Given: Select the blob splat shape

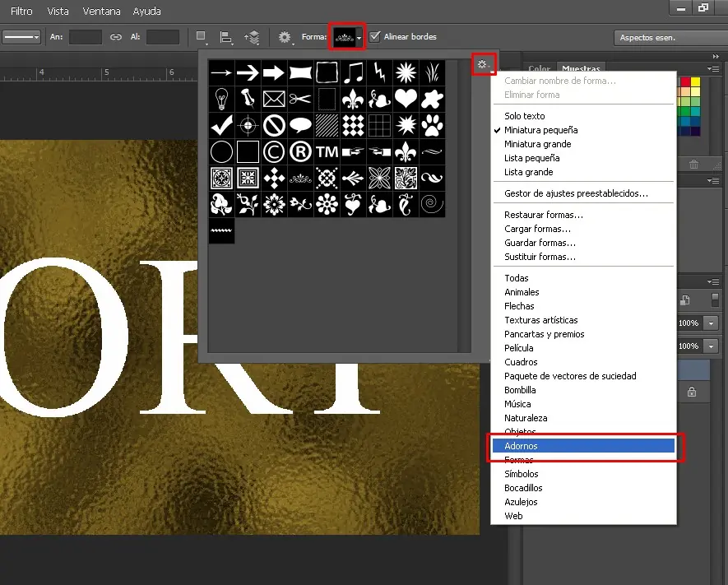Looking at the screenshot, I should (x=432, y=99).
